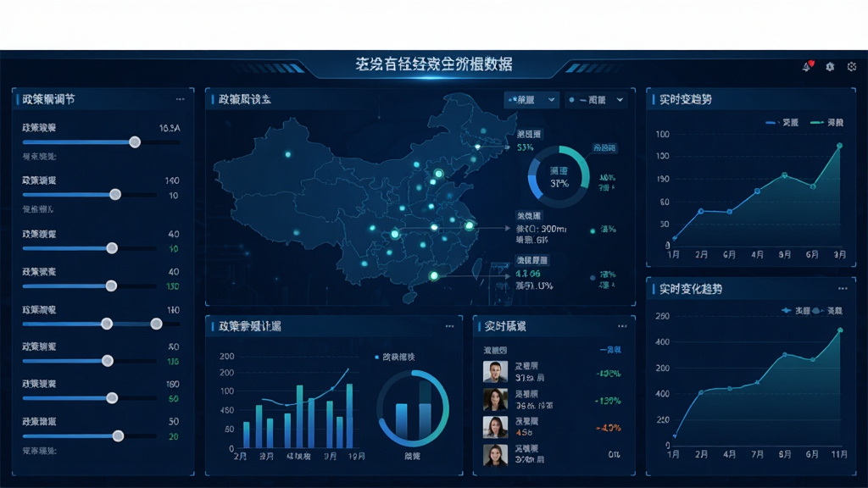Open the outlined settings gear in the header corner

852,66
